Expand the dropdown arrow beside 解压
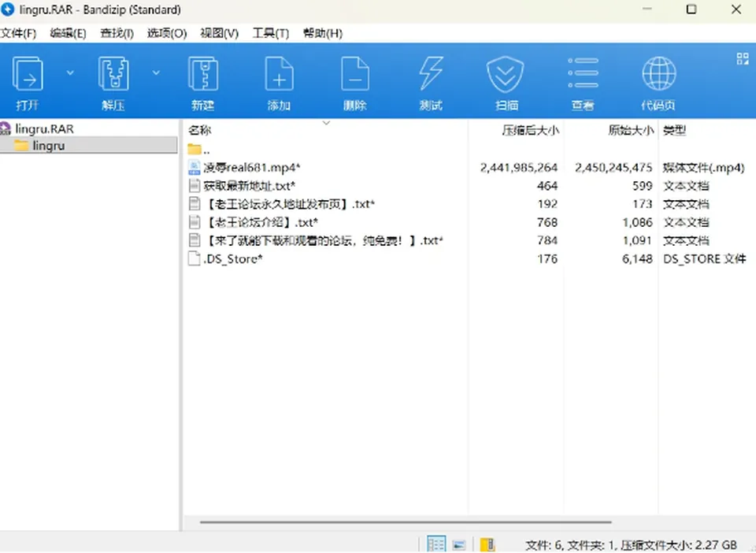 [x=156, y=72]
